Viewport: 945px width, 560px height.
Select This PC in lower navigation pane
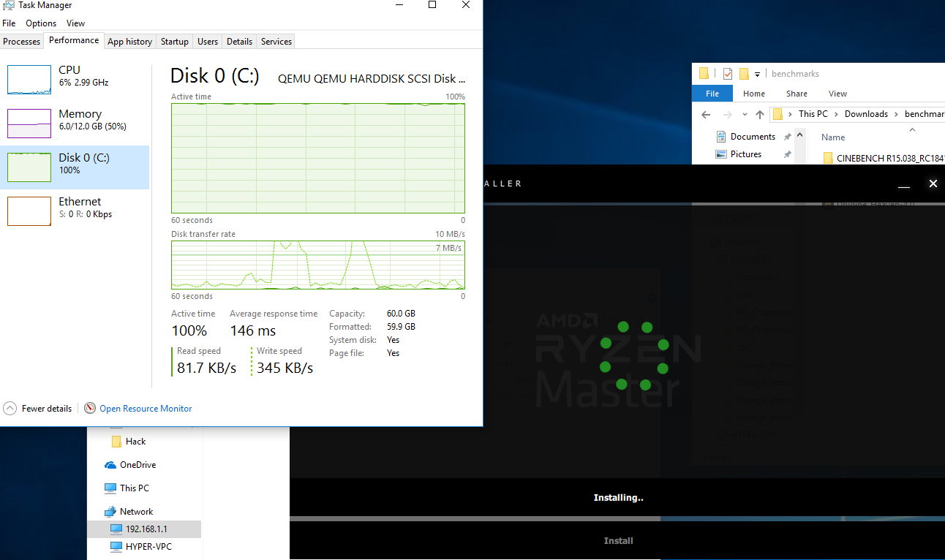[127, 488]
